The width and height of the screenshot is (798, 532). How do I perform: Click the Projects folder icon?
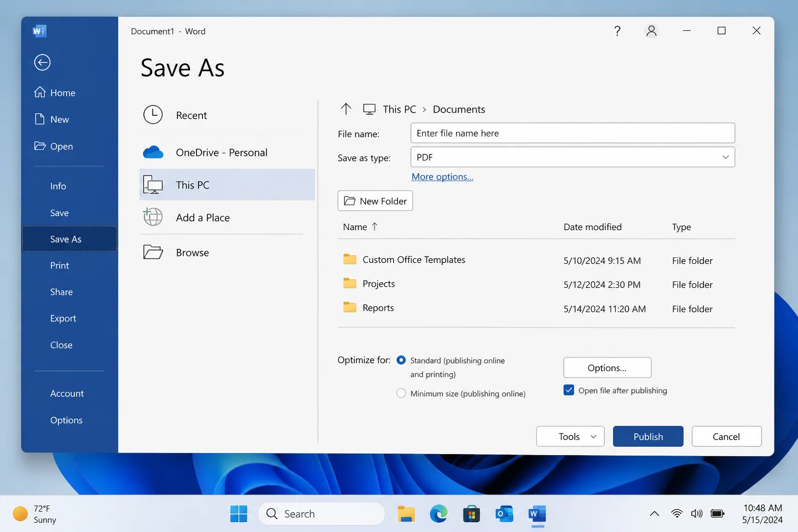[x=350, y=283]
